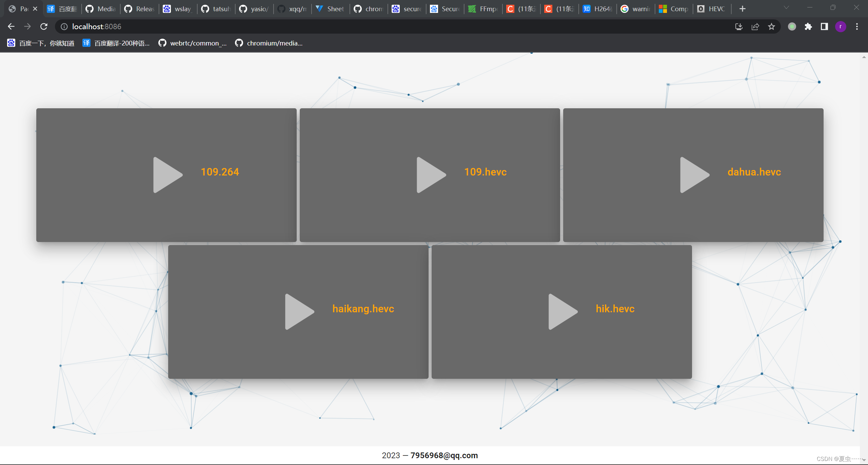This screenshot has height=465, width=868.
Task: Open the green circle extension icon
Action: point(792,26)
